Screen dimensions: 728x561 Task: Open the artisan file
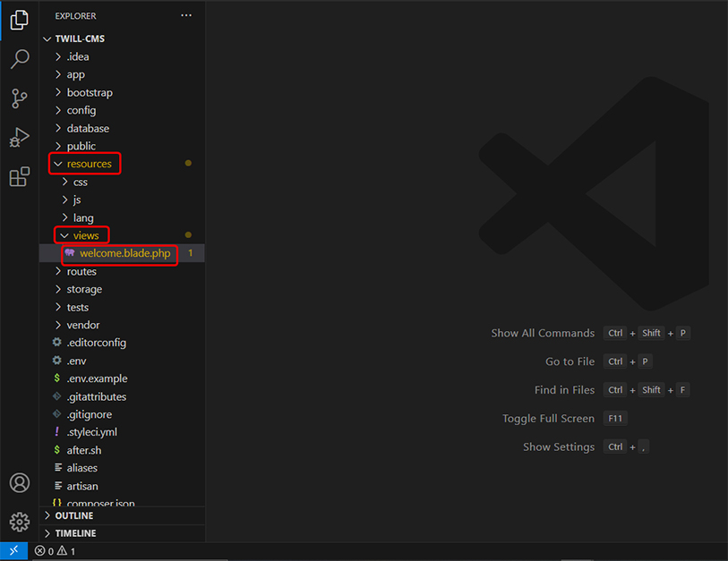pyautogui.click(x=82, y=486)
